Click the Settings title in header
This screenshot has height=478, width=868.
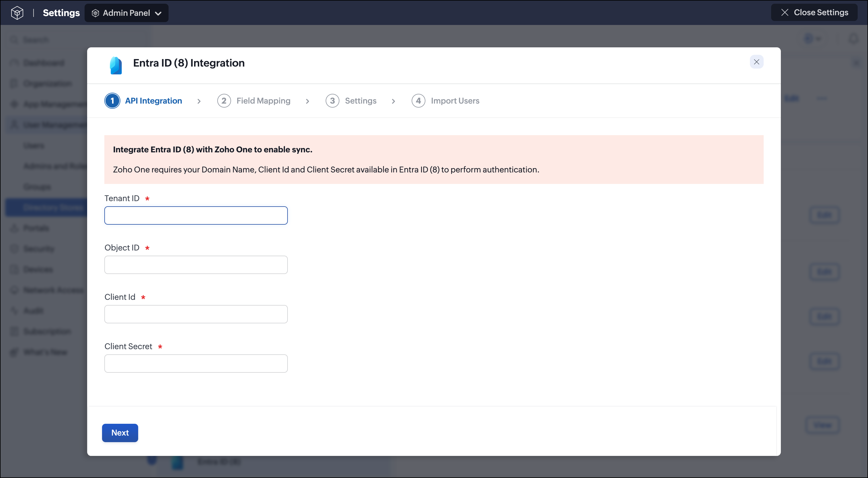tap(61, 13)
